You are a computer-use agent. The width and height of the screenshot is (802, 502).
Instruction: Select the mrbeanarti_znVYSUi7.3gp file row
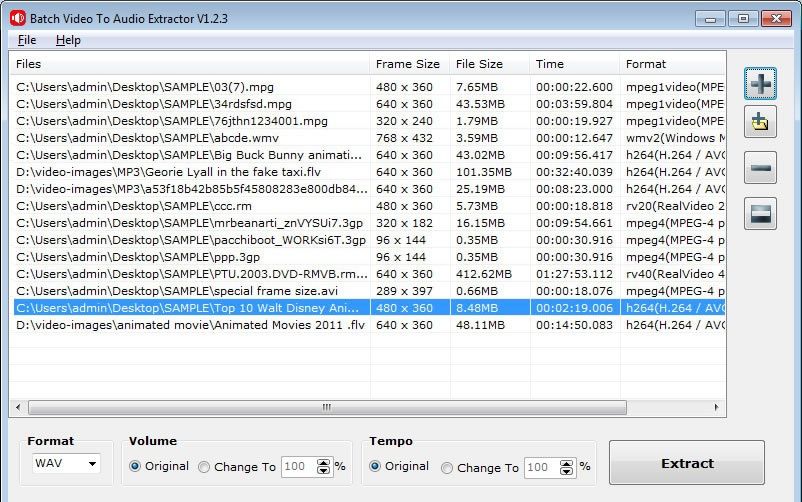(367, 223)
